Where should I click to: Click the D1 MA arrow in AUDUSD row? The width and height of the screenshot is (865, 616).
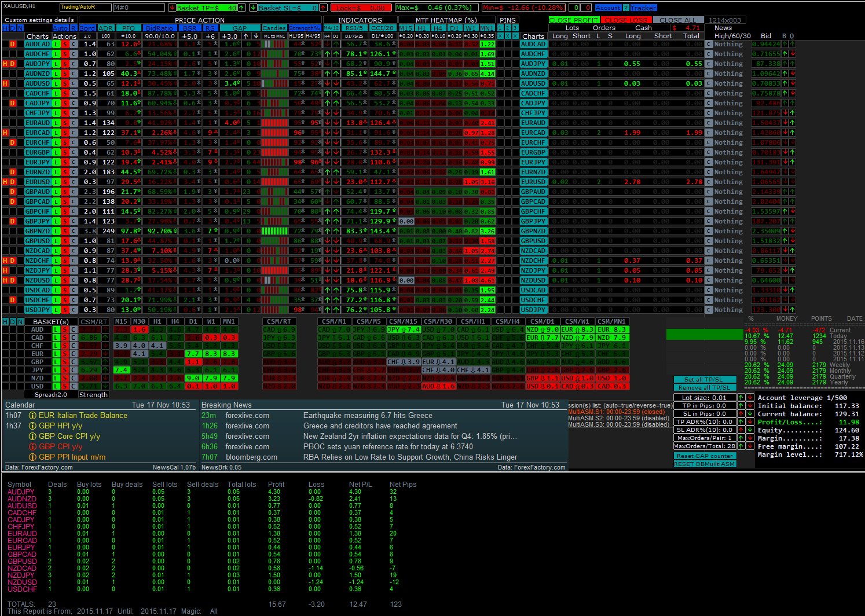coord(336,83)
